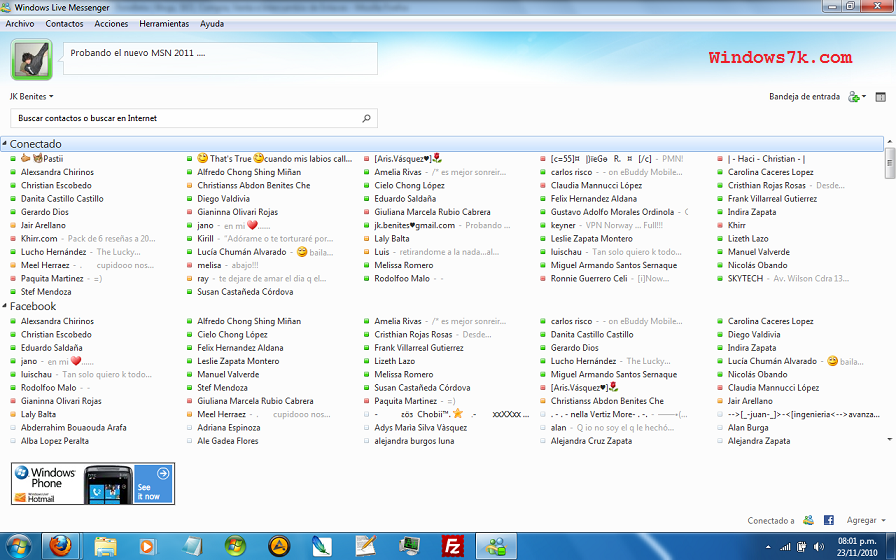Open the Contactos menu

tap(65, 24)
